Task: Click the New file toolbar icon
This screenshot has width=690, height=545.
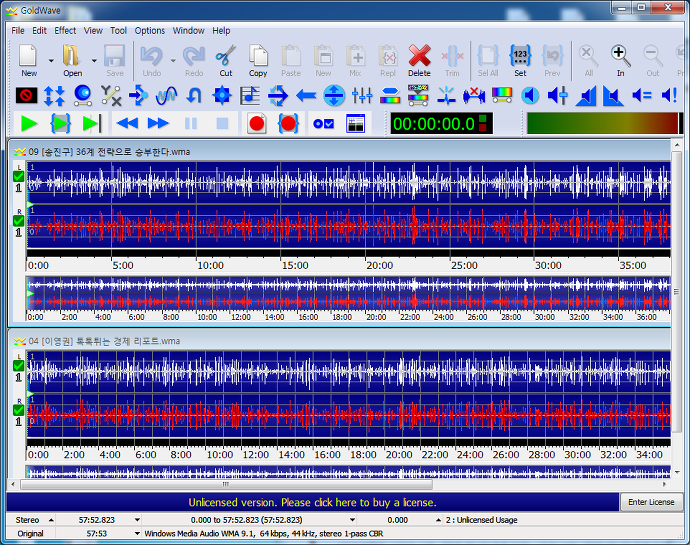Action: [x=29, y=60]
